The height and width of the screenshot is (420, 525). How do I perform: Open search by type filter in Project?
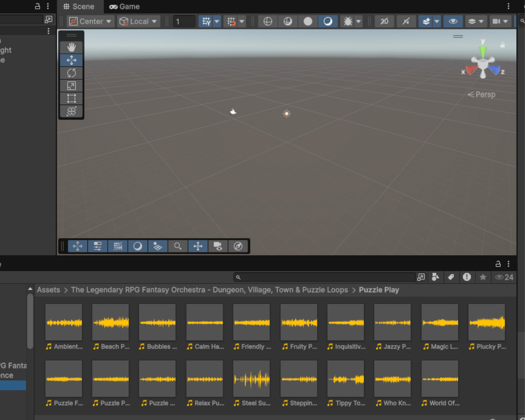[435, 277]
